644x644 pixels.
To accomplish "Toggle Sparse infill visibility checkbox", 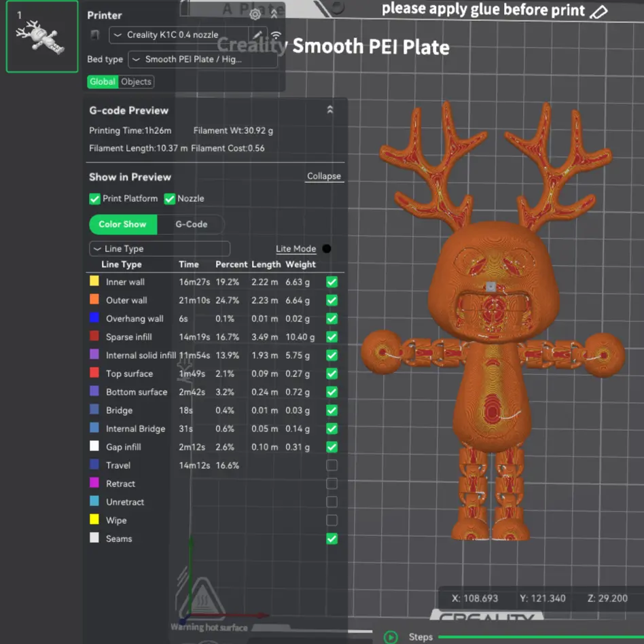I will click(x=332, y=337).
